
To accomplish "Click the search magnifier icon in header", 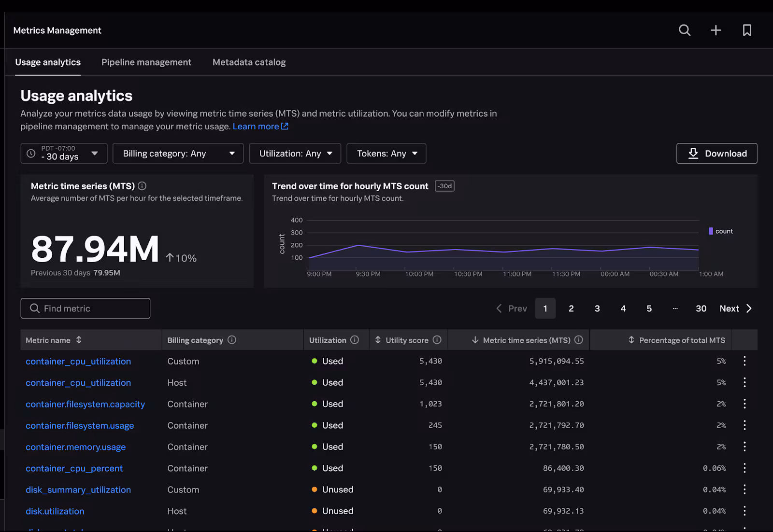I will pos(684,30).
